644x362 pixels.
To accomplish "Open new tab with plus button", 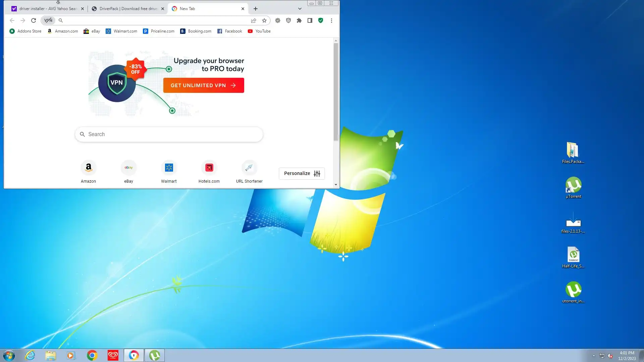I will tap(256, 9).
